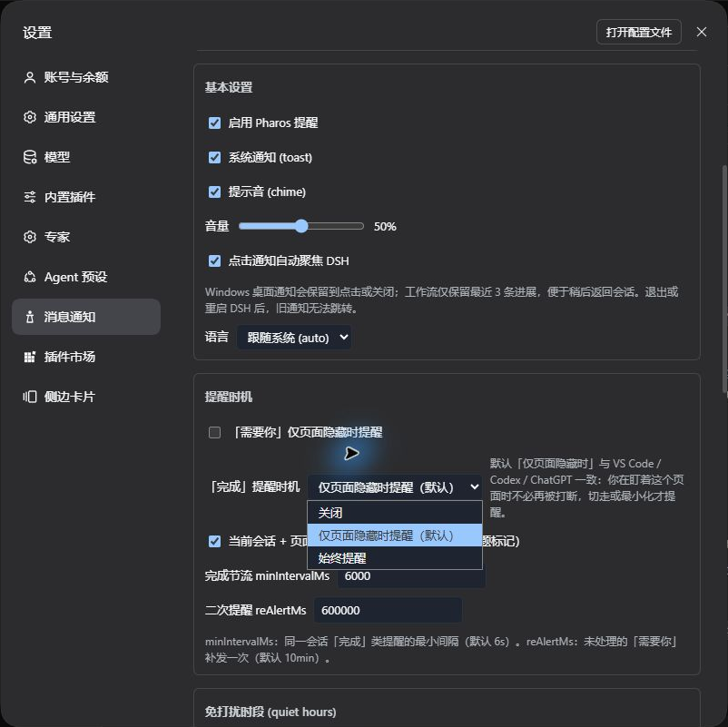Screen dimensions: 728x727
Task: Click the grid icon beside 插件市场
Action: (30, 357)
